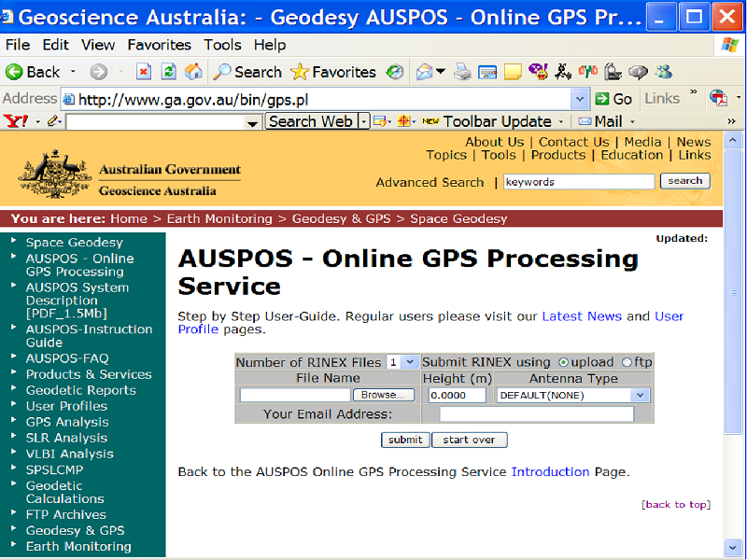Click the Yahoo pencil customize icon
747x560 pixels.
[x=53, y=121]
